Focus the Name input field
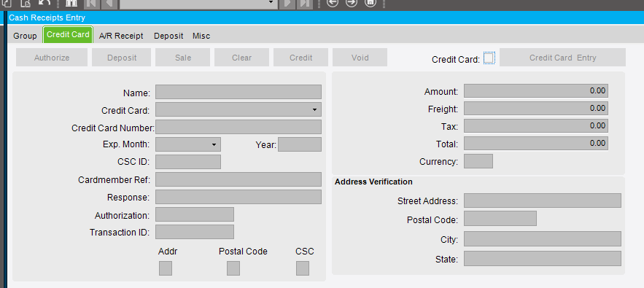644x288 pixels. coord(238,92)
